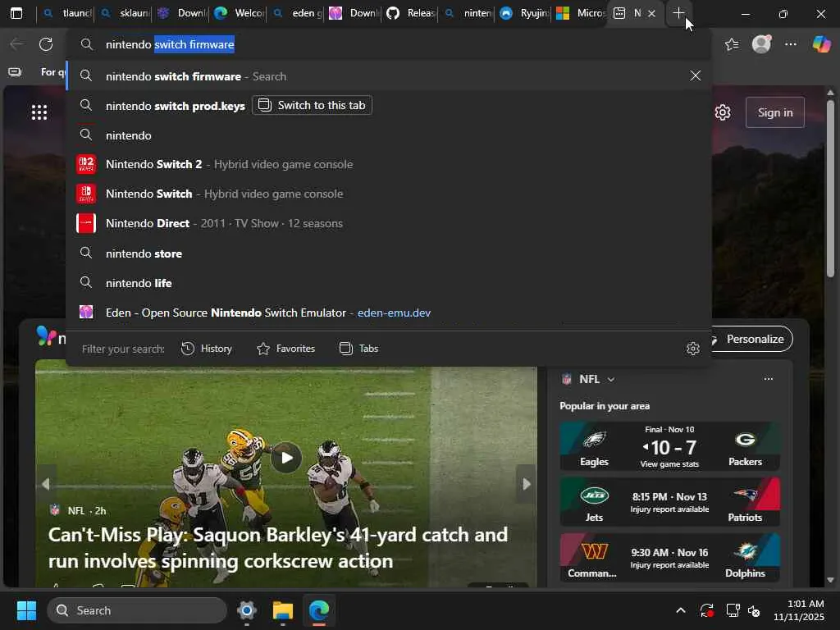Switch to the tlauncher search tab
The image size is (840, 630).
pyautogui.click(x=66, y=13)
